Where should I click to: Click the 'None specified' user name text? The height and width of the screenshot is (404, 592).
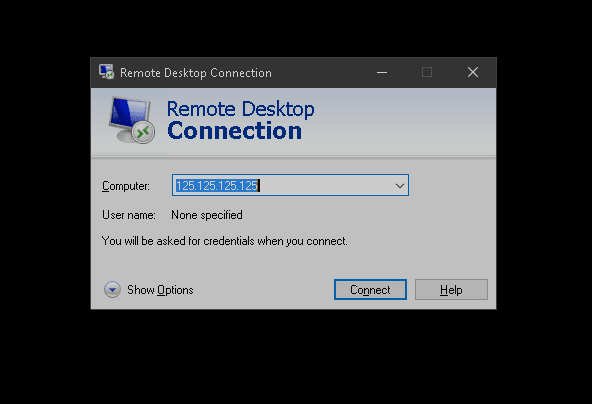coord(207,215)
